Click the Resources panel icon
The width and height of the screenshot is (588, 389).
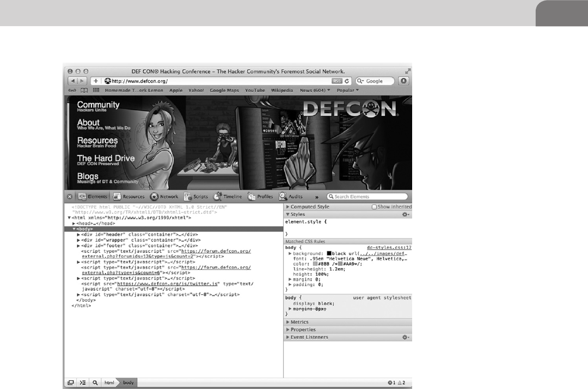pyautogui.click(x=117, y=197)
